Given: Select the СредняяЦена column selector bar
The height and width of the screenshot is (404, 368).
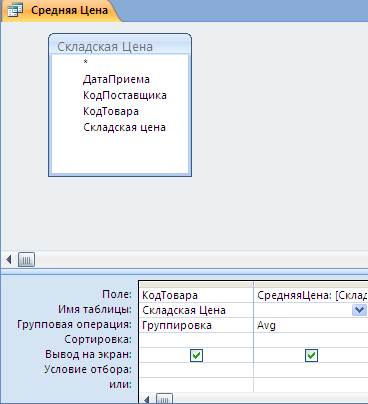Looking at the screenshot, I should coord(311,284).
